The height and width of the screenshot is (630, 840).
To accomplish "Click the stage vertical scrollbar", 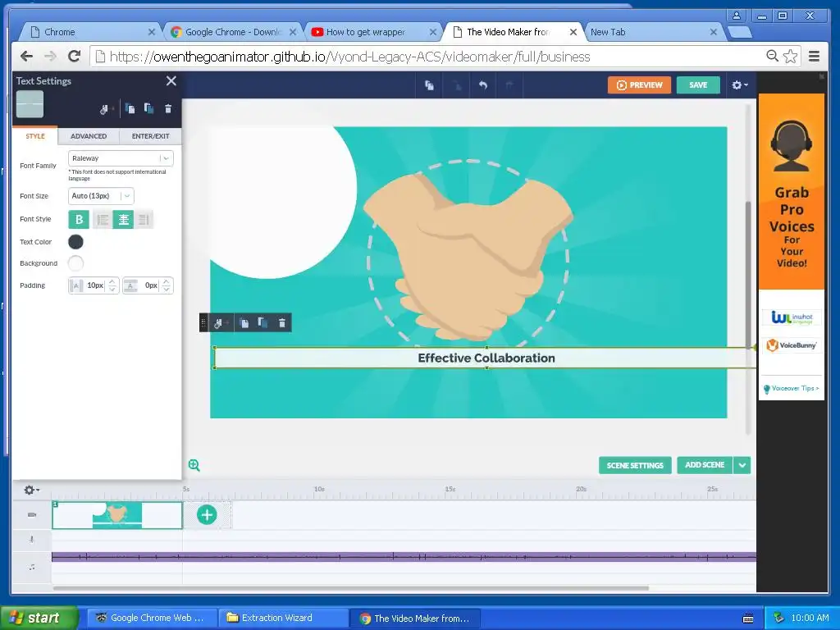I will 748,275.
